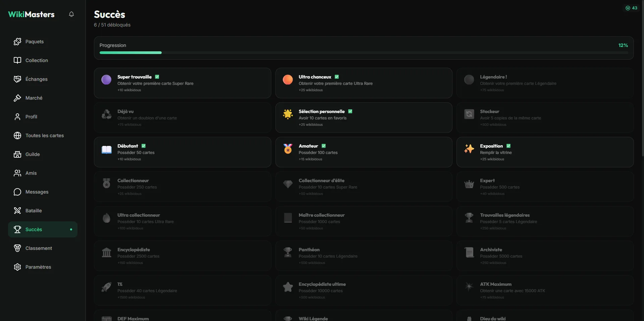Click the purple Super trouvaille badge
The width and height of the screenshot is (644, 321).
pos(106,80)
